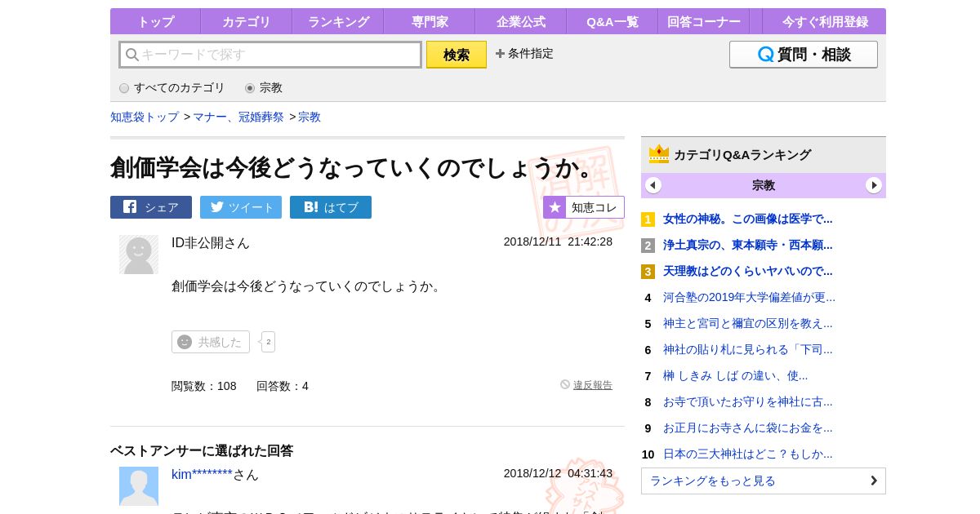Open ランキングをもっと見る link
The image size is (980, 514).
click(763, 481)
